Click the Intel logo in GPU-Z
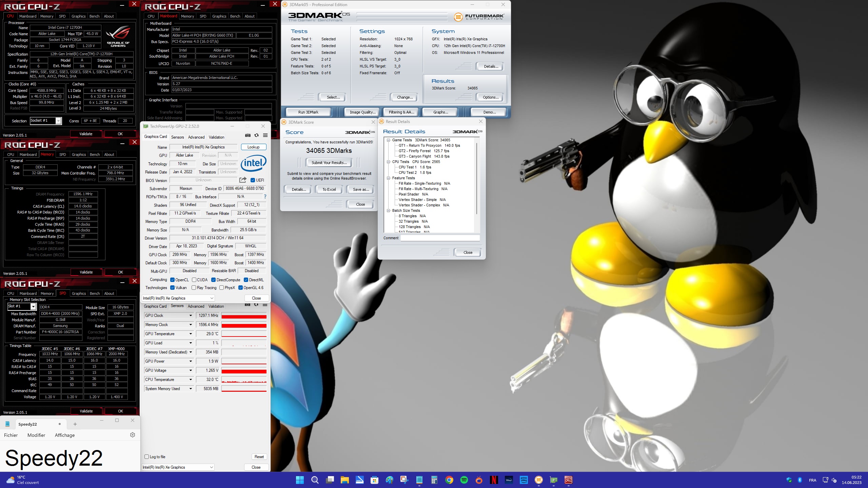 click(254, 163)
